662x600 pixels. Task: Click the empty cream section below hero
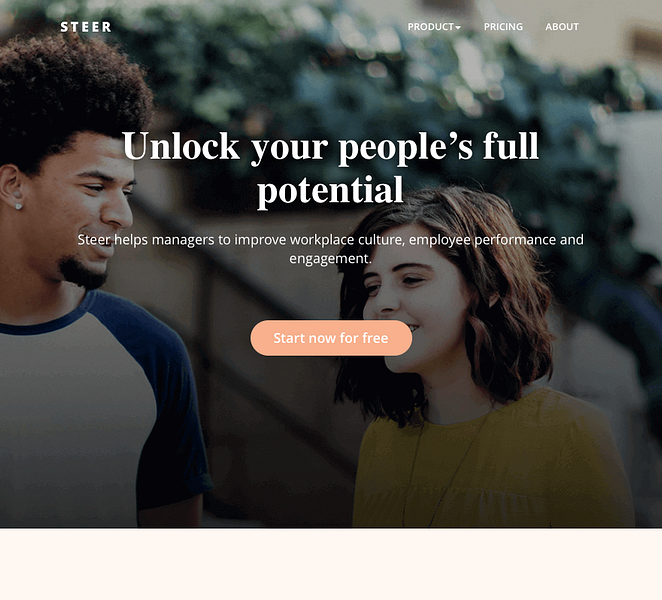tap(331, 564)
